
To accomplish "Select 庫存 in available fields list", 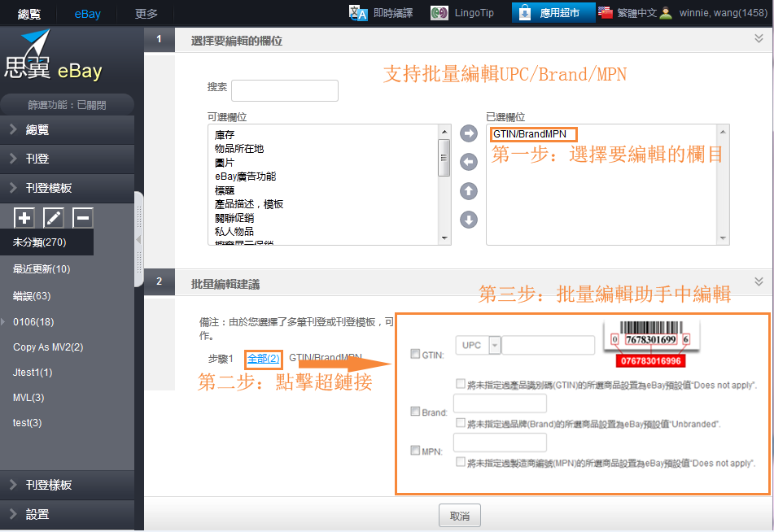I will click(x=225, y=135).
